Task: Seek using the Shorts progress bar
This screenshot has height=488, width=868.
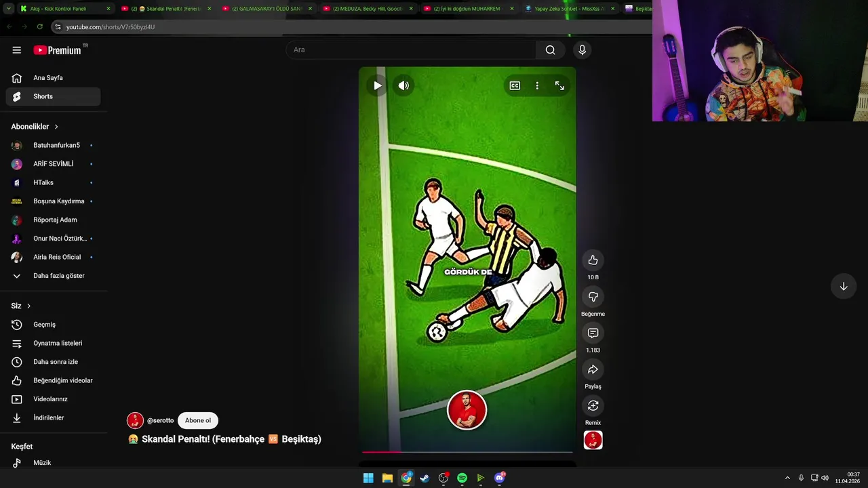Action: point(467,451)
